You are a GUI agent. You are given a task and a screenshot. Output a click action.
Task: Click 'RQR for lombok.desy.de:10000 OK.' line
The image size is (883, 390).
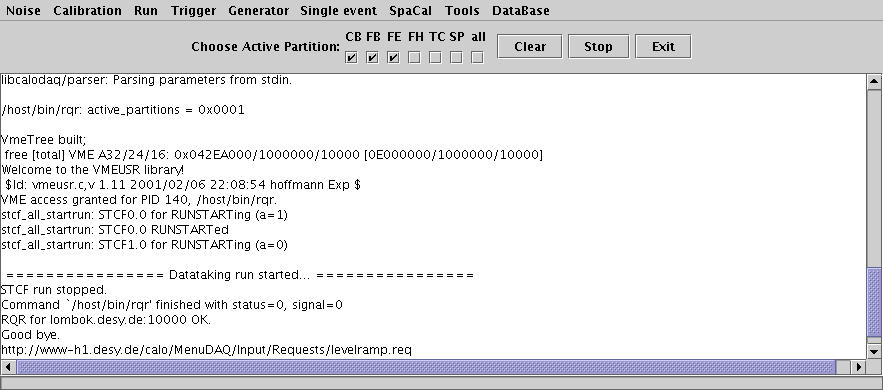pyautogui.click(x=106, y=320)
